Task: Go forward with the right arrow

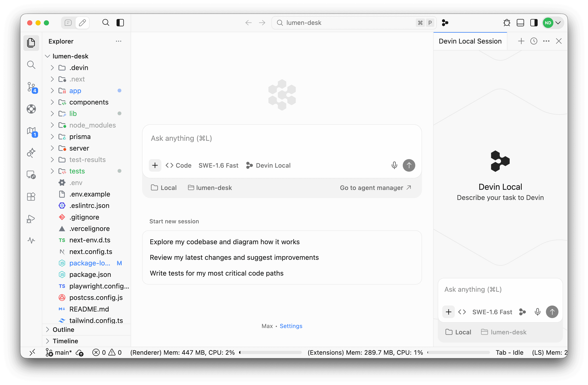Action: pos(262,23)
